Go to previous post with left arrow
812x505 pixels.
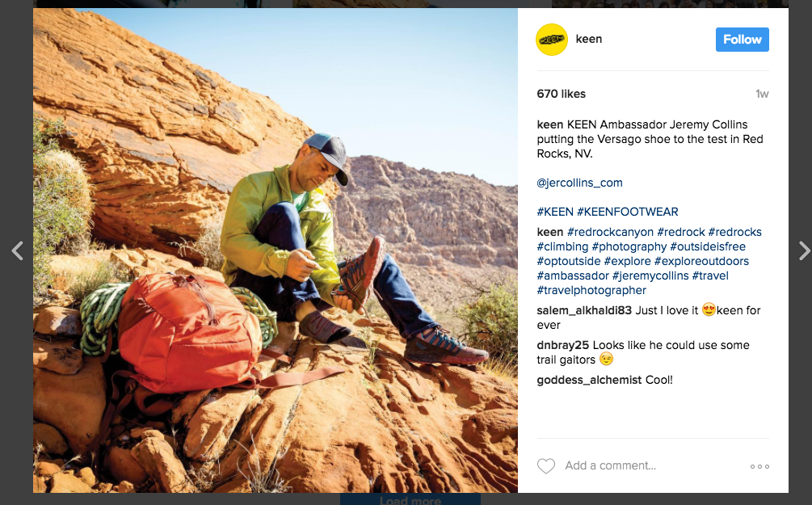point(17,250)
